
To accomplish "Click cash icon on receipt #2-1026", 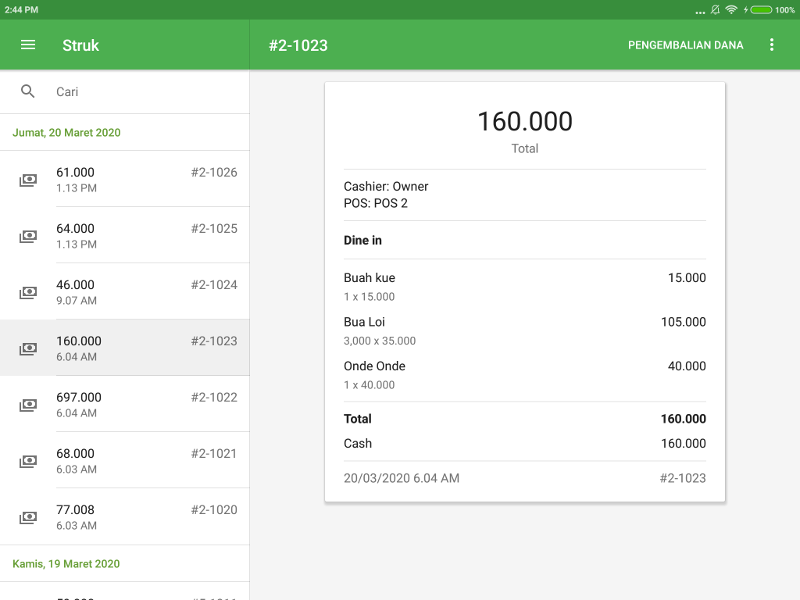I will point(28,180).
